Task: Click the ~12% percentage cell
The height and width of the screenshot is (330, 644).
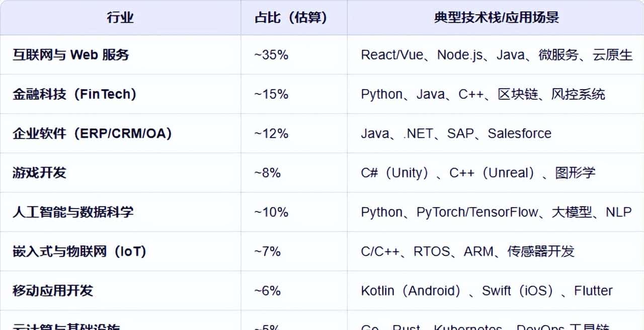Action: tap(271, 134)
